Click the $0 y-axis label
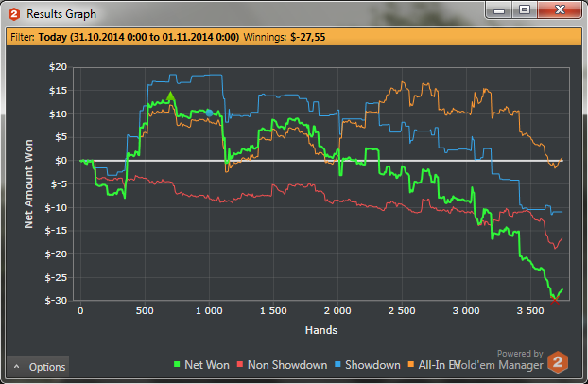 pyautogui.click(x=61, y=161)
